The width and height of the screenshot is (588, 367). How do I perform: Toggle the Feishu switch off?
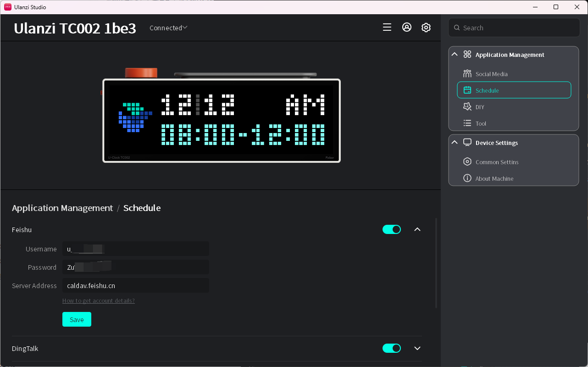coord(392,229)
